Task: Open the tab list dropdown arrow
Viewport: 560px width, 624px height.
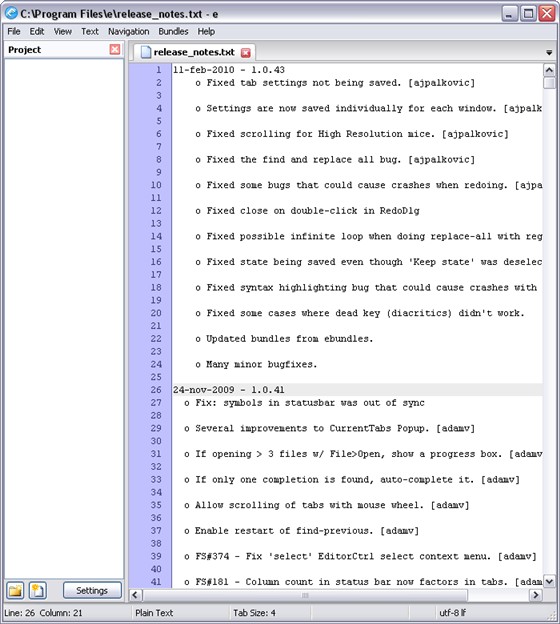Action: (549, 53)
